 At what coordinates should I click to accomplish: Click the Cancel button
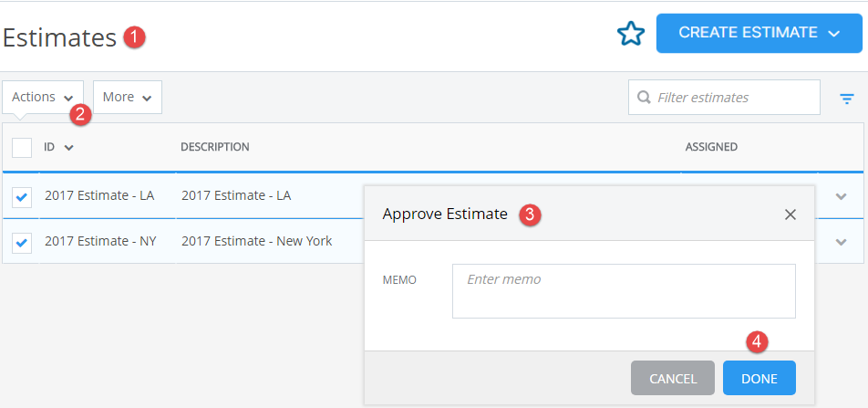pyautogui.click(x=673, y=378)
